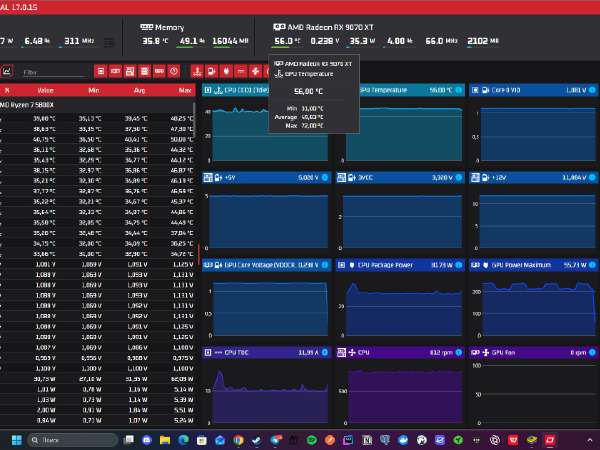The image size is (600, 450).
Task: Click the Core 0 VID graph title
Action: (x=506, y=90)
